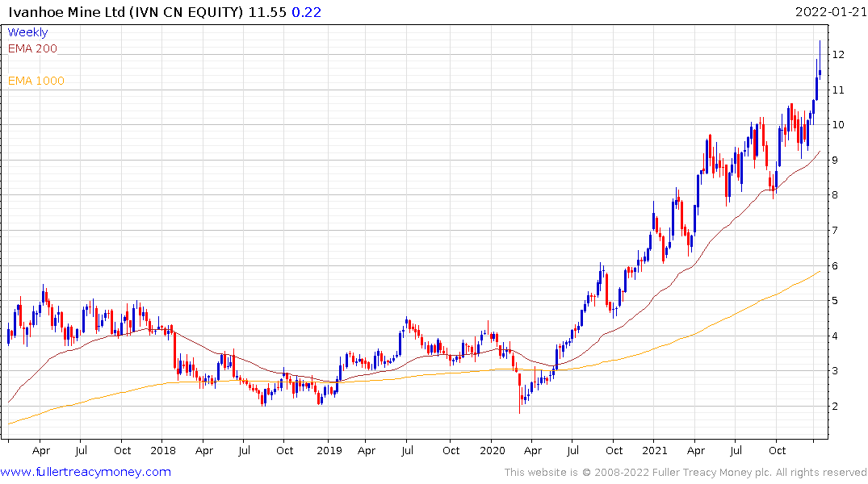The height and width of the screenshot is (484, 868).
Task: Click the EMA 1000 legend label
Action: (x=36, y=81)
